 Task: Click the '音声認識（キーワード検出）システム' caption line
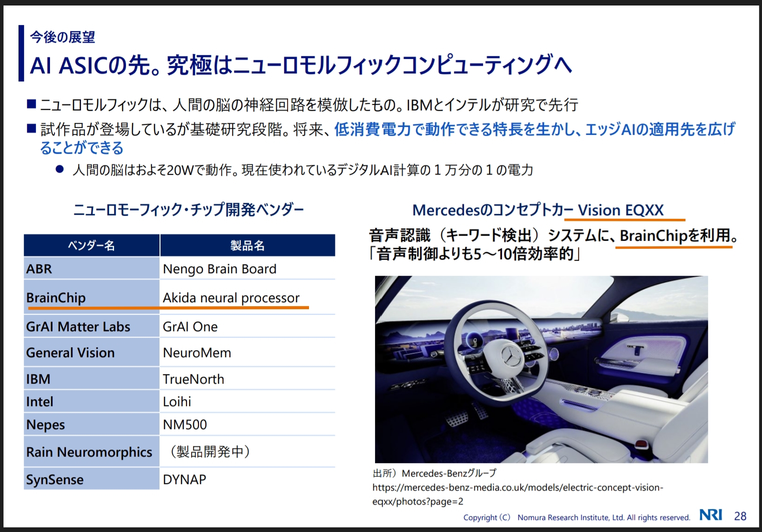(554, 235)
